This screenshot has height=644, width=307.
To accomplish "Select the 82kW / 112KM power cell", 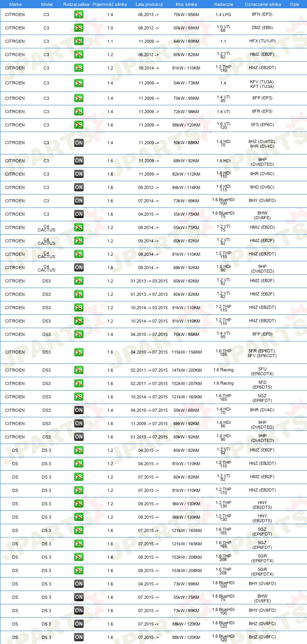I will 186,174.
